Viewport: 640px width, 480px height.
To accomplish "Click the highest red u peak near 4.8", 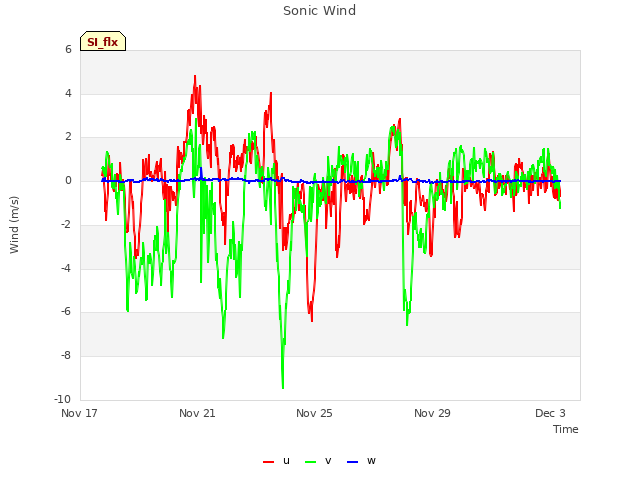I will pos(195,77).
